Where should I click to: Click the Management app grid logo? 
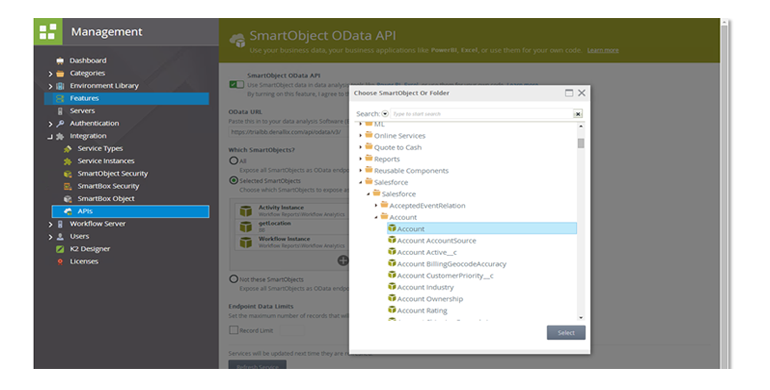pos(48,31)
